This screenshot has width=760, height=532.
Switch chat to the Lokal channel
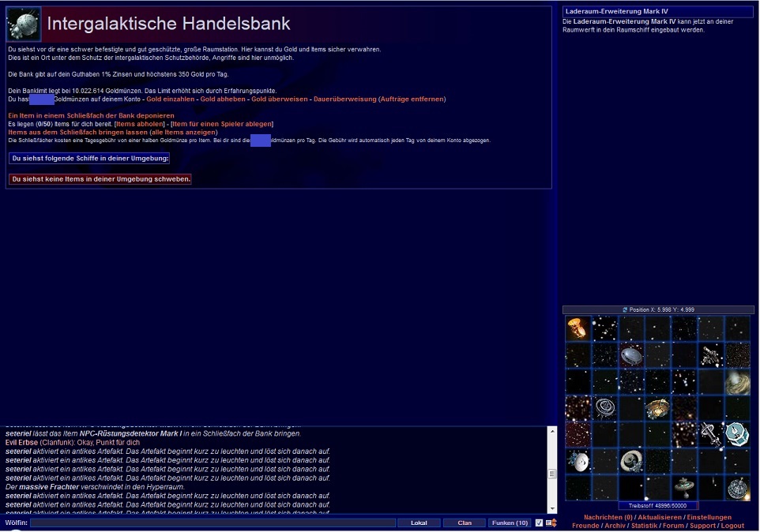pos(419,523)
